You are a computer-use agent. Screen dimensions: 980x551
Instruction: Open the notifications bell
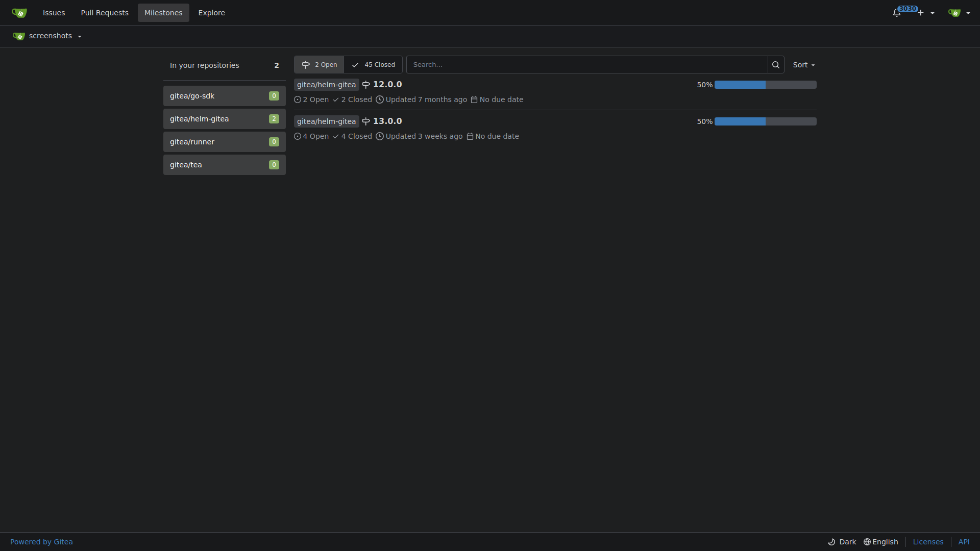coord(897,13)
